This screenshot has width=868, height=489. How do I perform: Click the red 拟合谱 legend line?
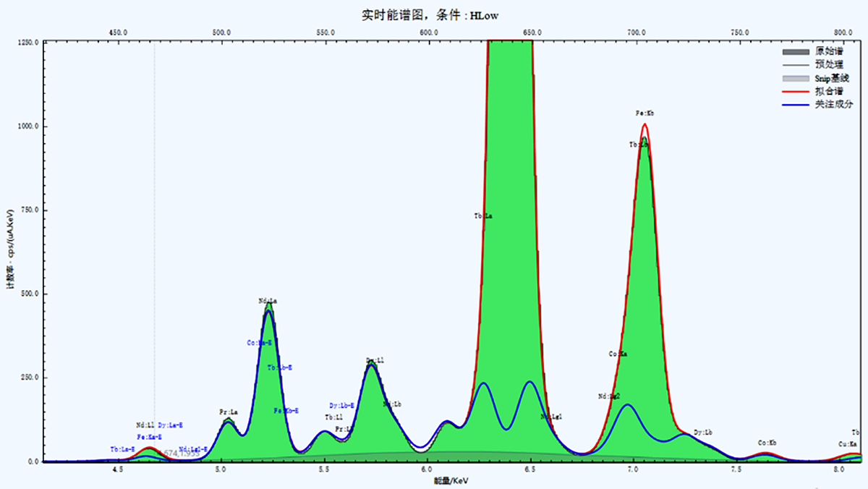(796, 91)
